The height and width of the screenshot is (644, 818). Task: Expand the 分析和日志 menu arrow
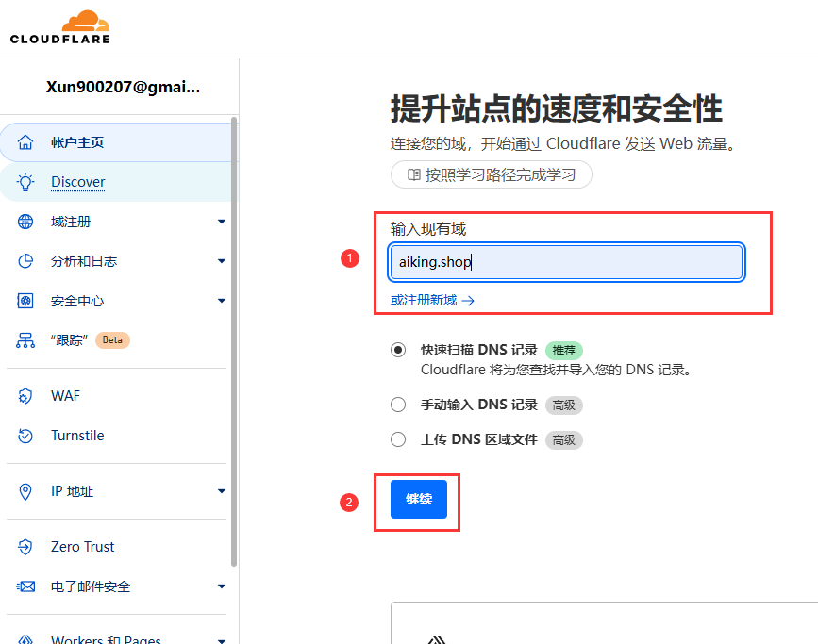[x=222, y=261]
